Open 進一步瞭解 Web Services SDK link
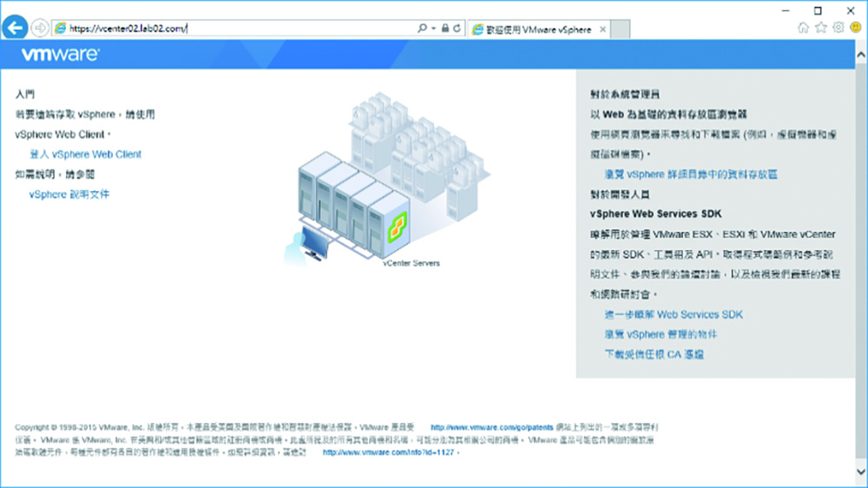Viewport: 868px width, 488px height. 674,314
